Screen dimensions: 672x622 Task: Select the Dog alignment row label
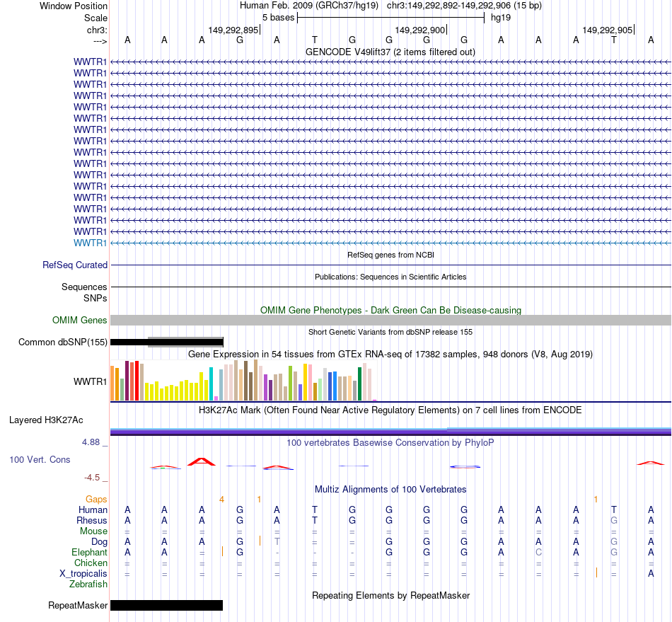(x=99, y=542)
